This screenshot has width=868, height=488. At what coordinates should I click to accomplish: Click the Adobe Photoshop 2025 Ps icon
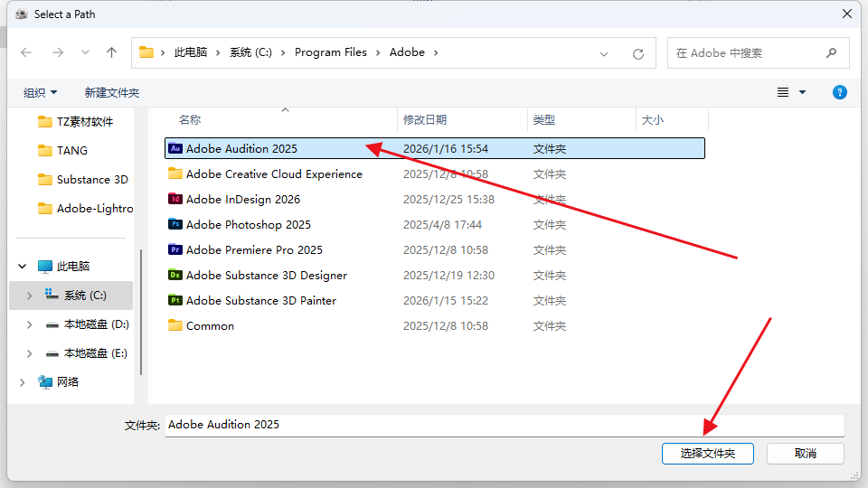[x=175, y=225]
